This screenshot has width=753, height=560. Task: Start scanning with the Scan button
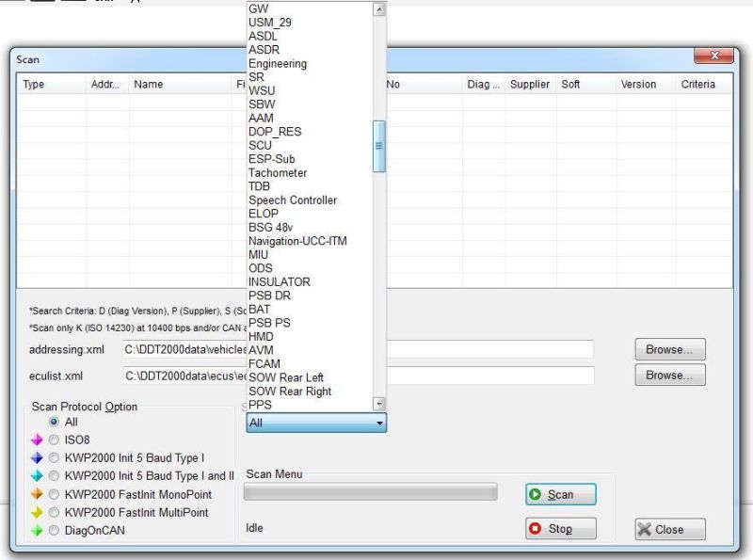(x=561, y=495)
